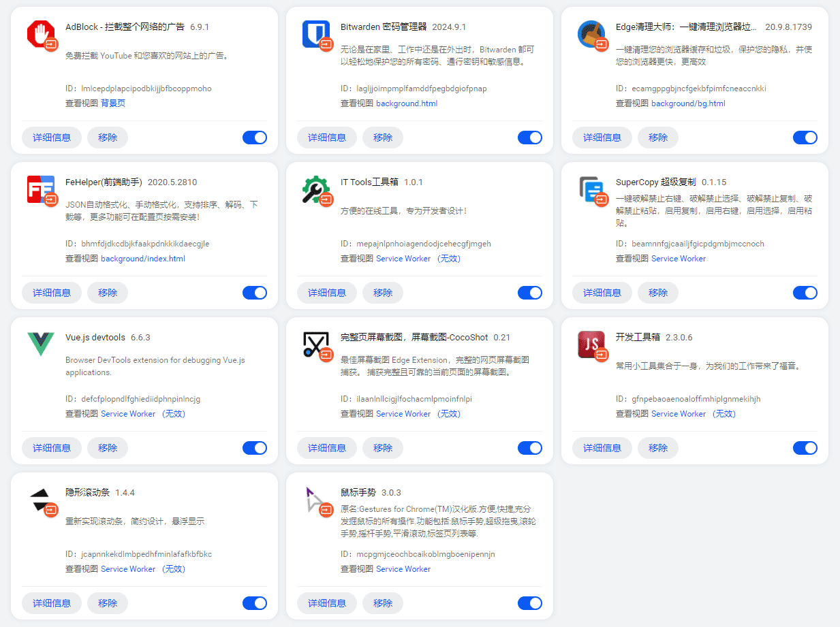Click Vue.js devtools version 6.6.3
The height and width of the screenshot is (627, 840).
pyautogui.click(x=140, y=338)
